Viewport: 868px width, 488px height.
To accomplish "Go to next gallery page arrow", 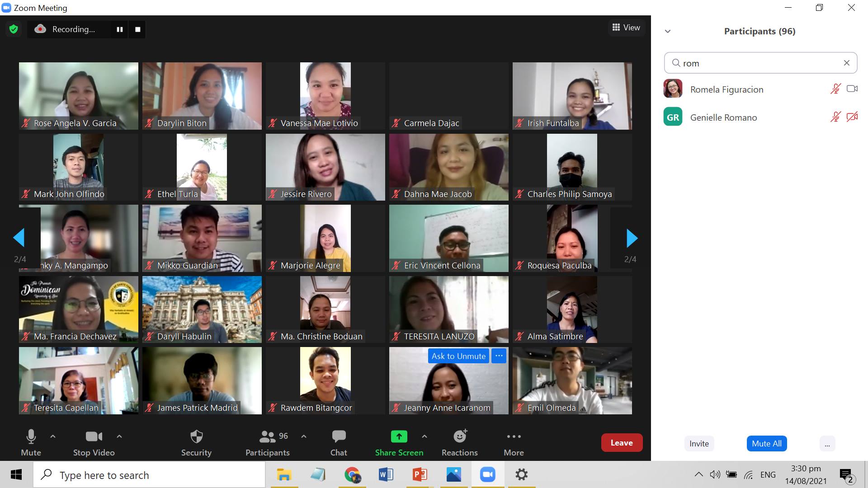I will pyautogui.click(x=632, y=238).
